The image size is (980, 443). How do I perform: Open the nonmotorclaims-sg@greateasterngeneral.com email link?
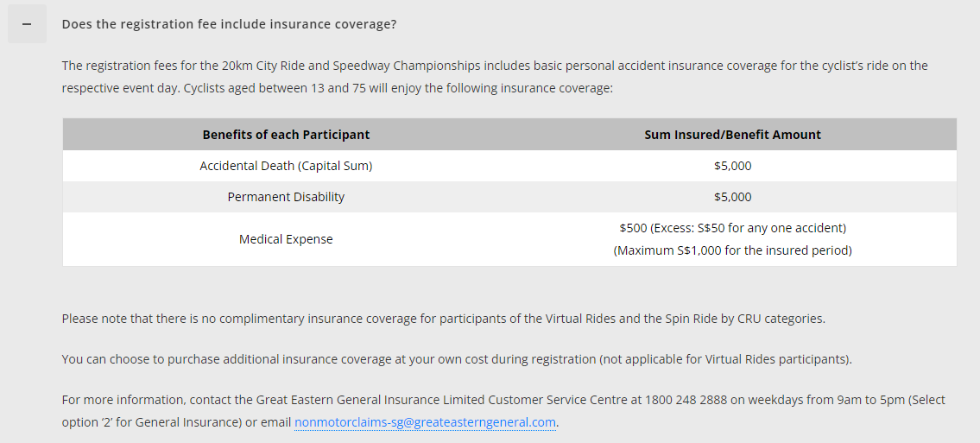[x=425, y=422]
